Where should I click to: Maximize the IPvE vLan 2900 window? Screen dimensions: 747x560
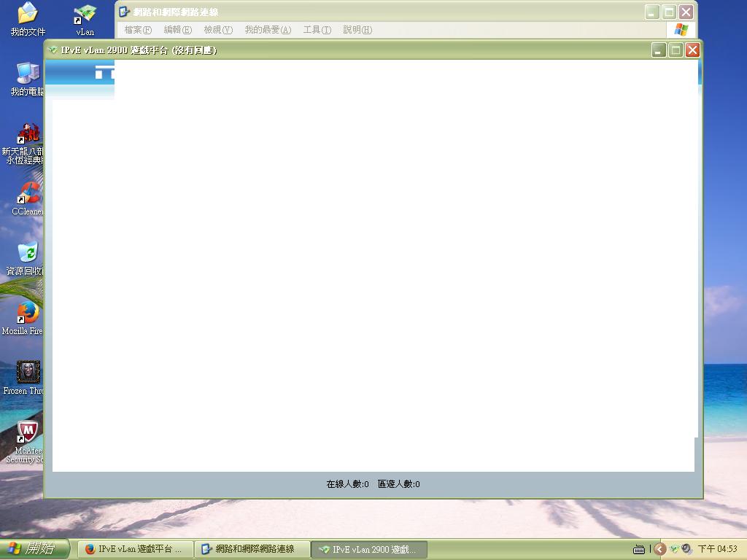(x=676, y=50)
